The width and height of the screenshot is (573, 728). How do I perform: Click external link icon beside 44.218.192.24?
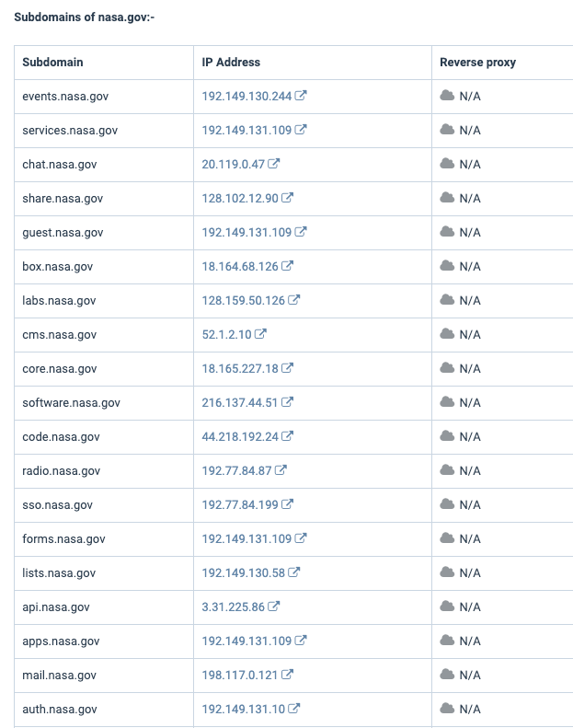(x=288, y=436)
